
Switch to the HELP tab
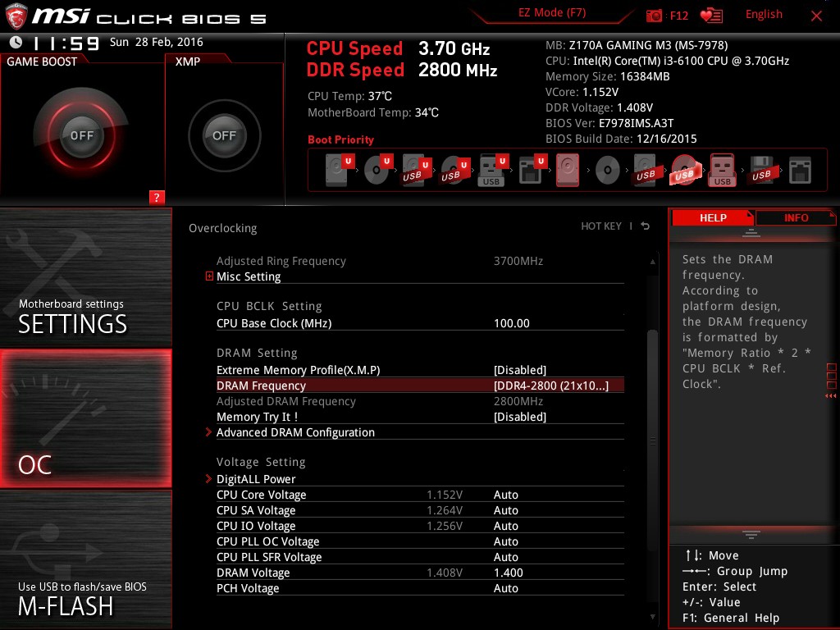(x=713, y=217)
